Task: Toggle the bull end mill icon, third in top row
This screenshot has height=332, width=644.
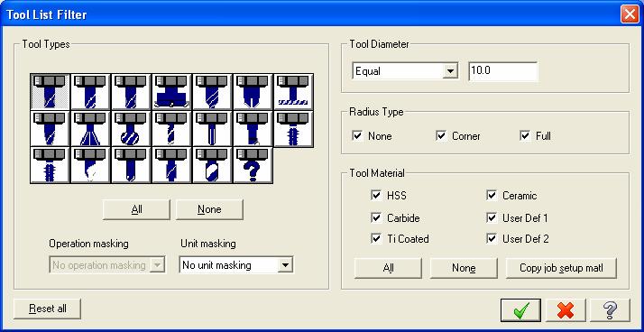Action: (x=131, y=92)
